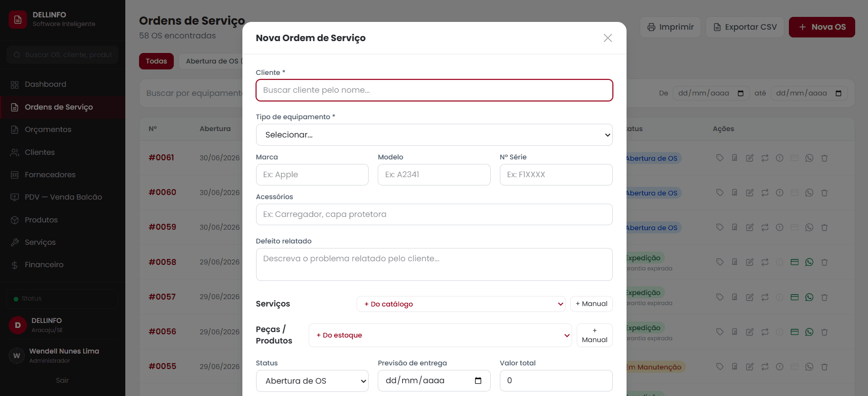The width and height of the screenshot is (868, 396).
Task: Delete order #0061 with the trash icon
Action: coord(825,158)
